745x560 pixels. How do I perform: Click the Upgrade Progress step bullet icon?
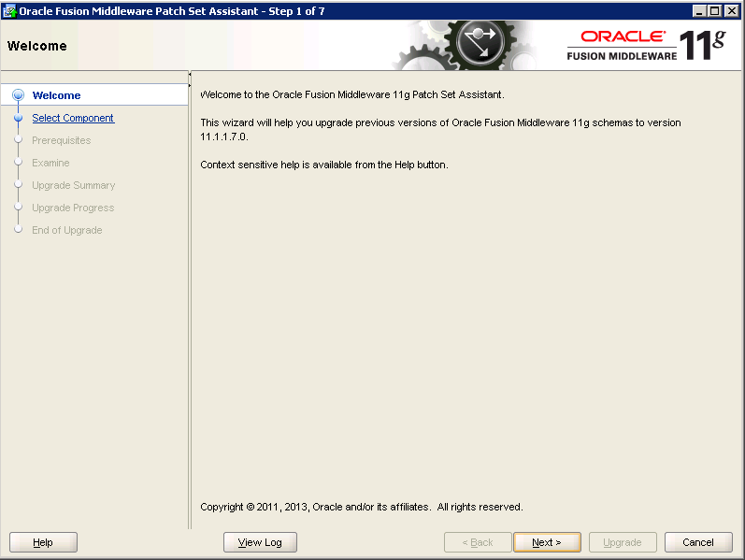click(x=18, y=207)
